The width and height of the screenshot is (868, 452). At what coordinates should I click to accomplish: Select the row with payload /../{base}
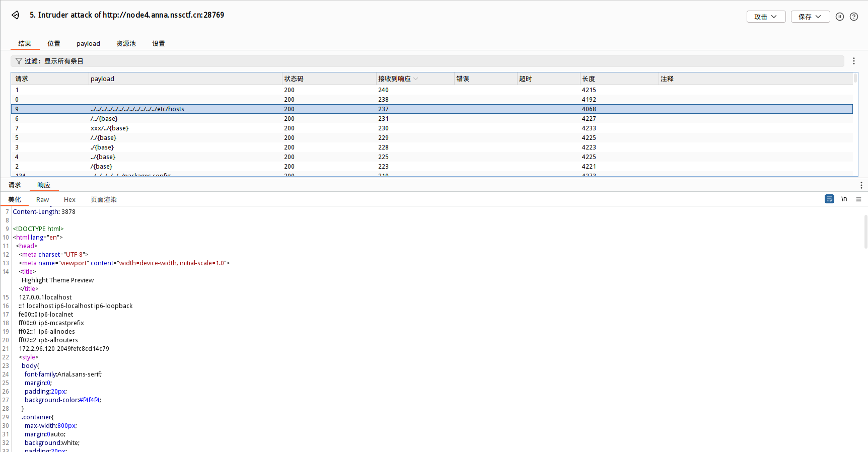coord(432,119)
